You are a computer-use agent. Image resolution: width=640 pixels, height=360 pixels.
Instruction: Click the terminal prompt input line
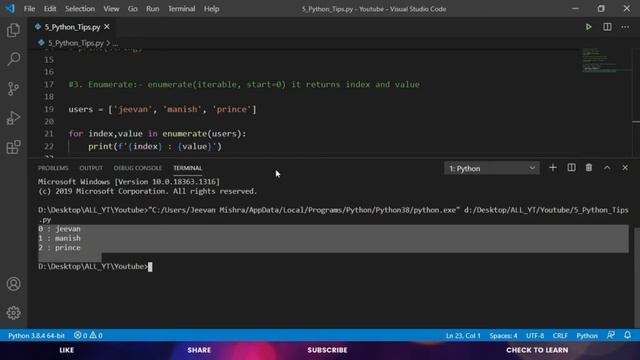[x=95, y=266]
